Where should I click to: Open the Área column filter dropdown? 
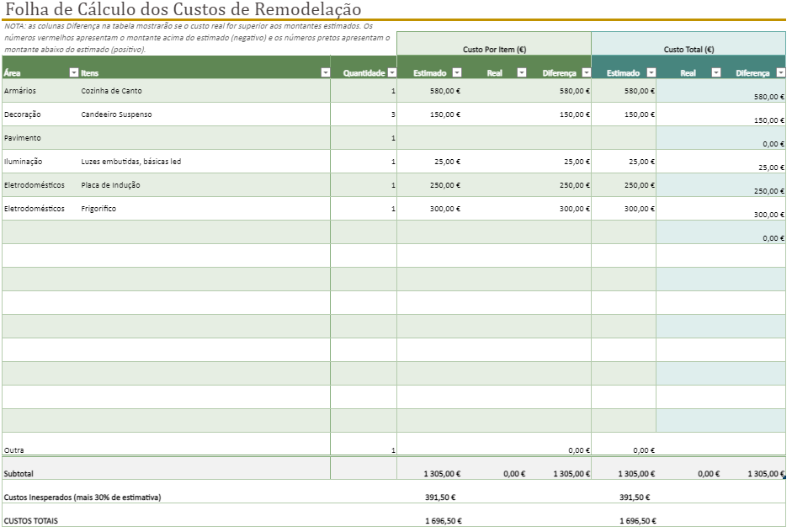click(74, 72)
